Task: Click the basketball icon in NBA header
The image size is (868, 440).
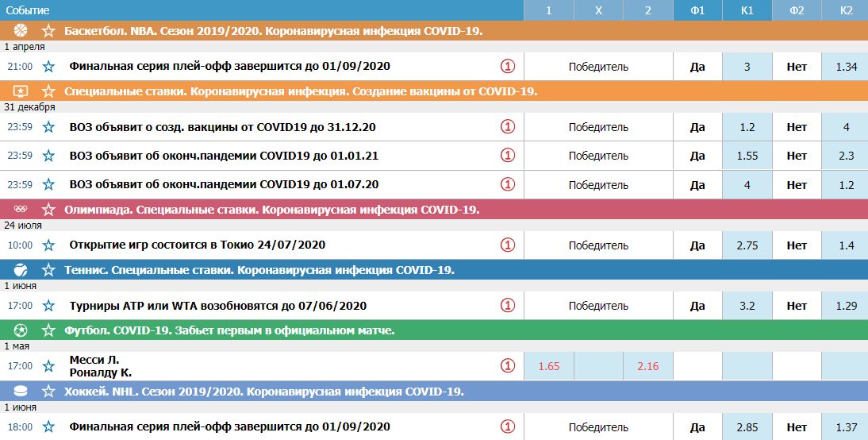Action: point(21,30)
